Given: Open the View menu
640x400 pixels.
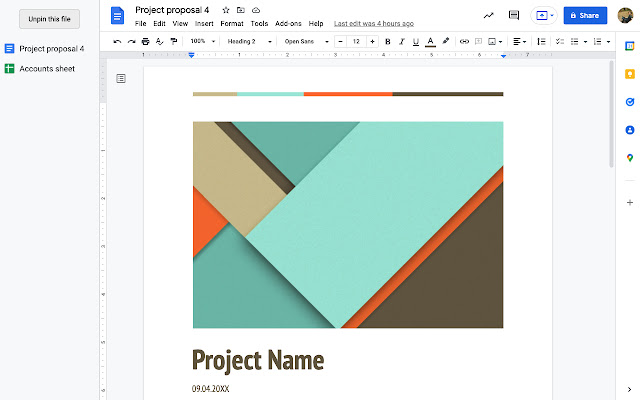Looking at the screenshot, I should pos(180,23).
